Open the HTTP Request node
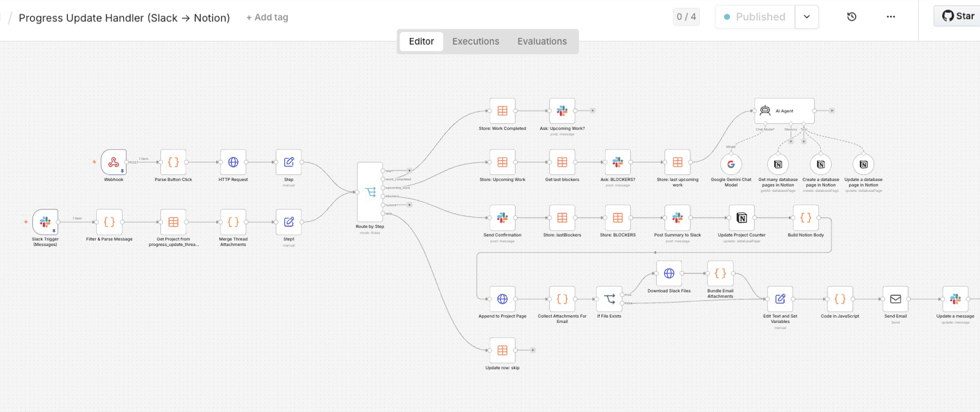This screenshot has height=412, width=980. pyautogui.click(x=233, y=162)
